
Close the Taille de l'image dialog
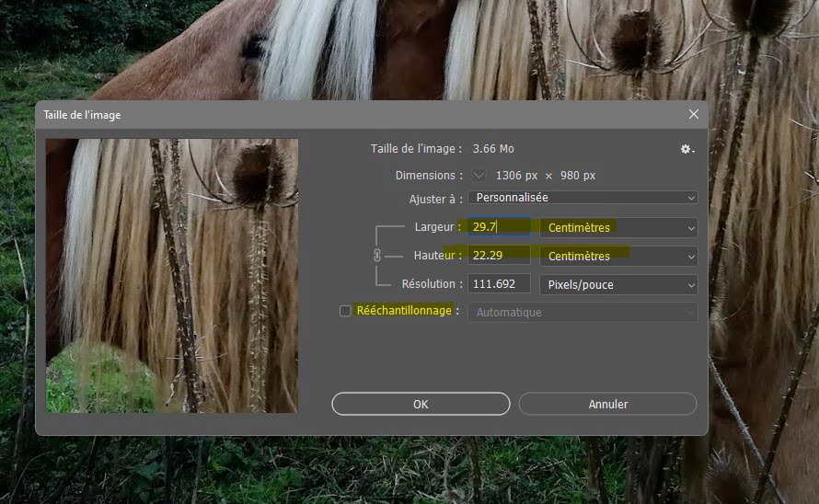(x=693, y=114)
